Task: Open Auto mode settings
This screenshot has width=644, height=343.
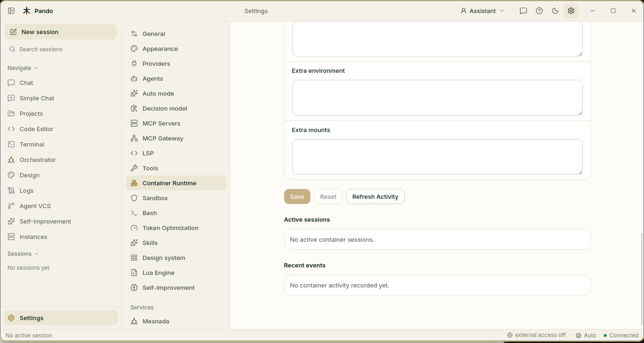Action: 176,93
